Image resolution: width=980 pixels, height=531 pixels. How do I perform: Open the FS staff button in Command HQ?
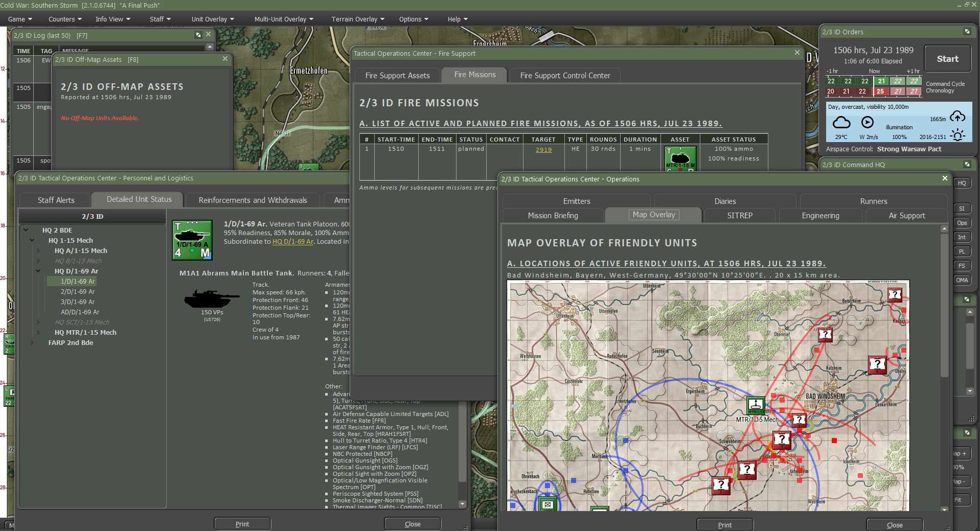[962, 266]
